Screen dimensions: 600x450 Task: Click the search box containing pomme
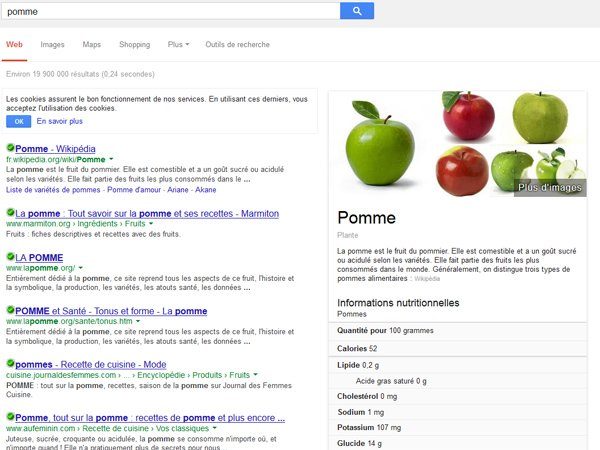coord(170,11)
